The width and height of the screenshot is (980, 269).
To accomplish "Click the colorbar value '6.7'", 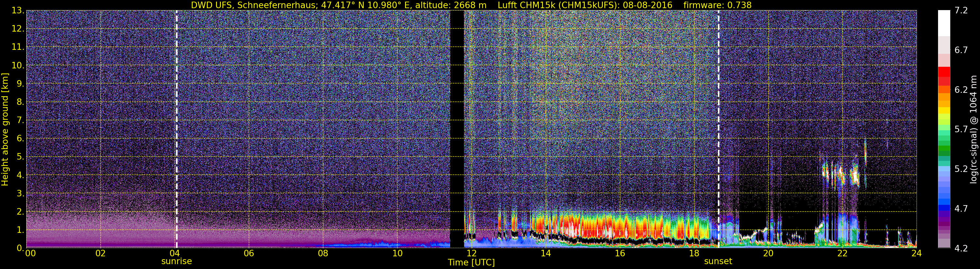I will point(961,50).
